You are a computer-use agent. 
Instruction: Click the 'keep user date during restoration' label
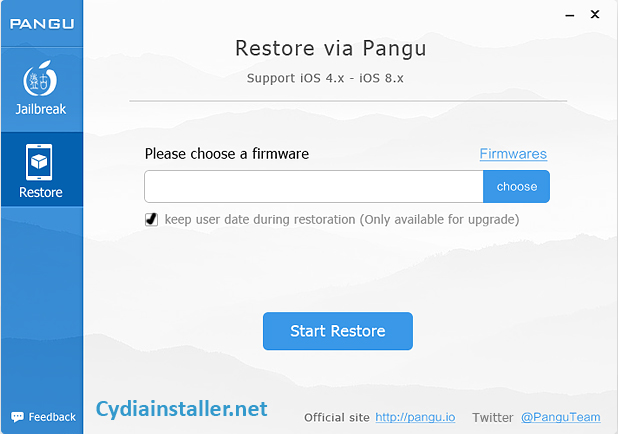[342, 219]
